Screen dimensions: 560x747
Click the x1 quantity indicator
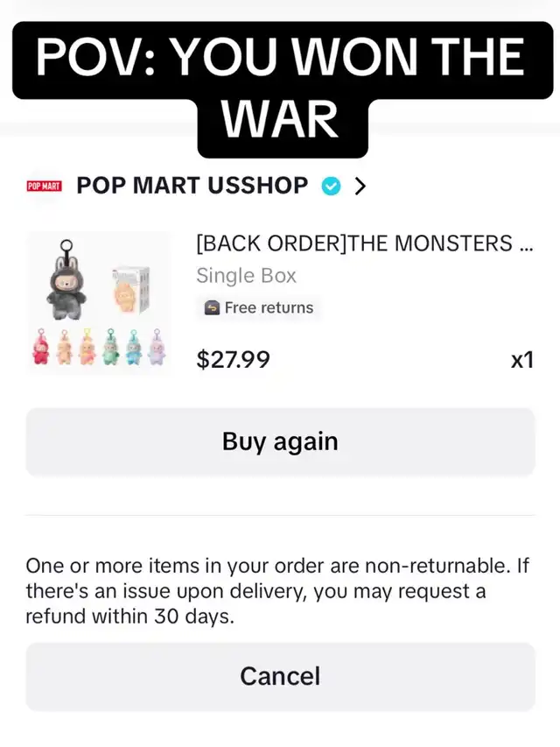pyautogui.click(x=521, y=360)
